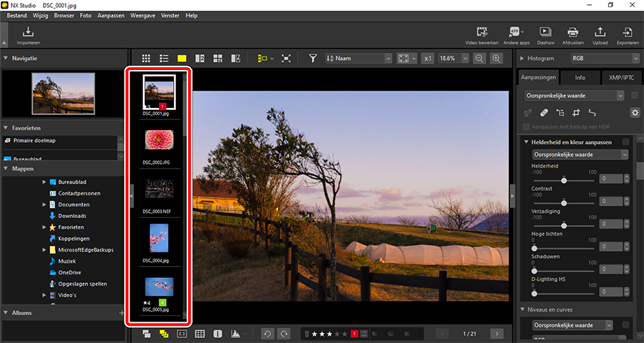Go to next image arrow

click(497, 334)
